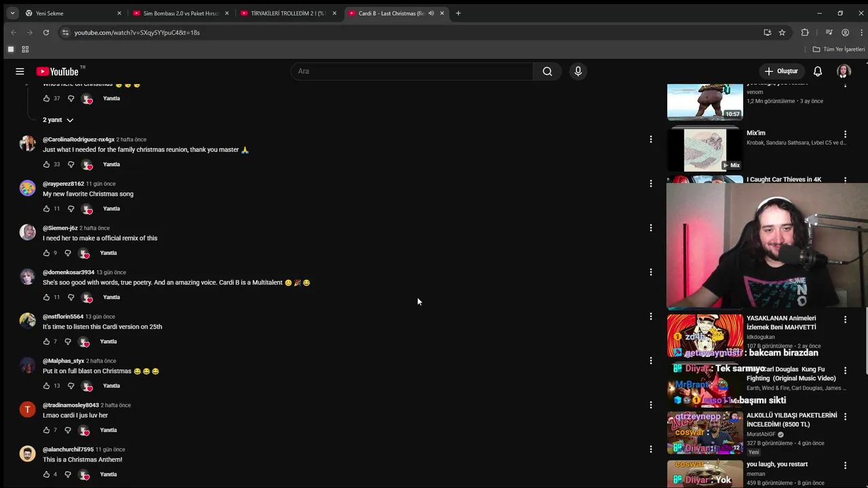Open the browser apps grid shortcut
868x488 pixels.
coord(25,49)
